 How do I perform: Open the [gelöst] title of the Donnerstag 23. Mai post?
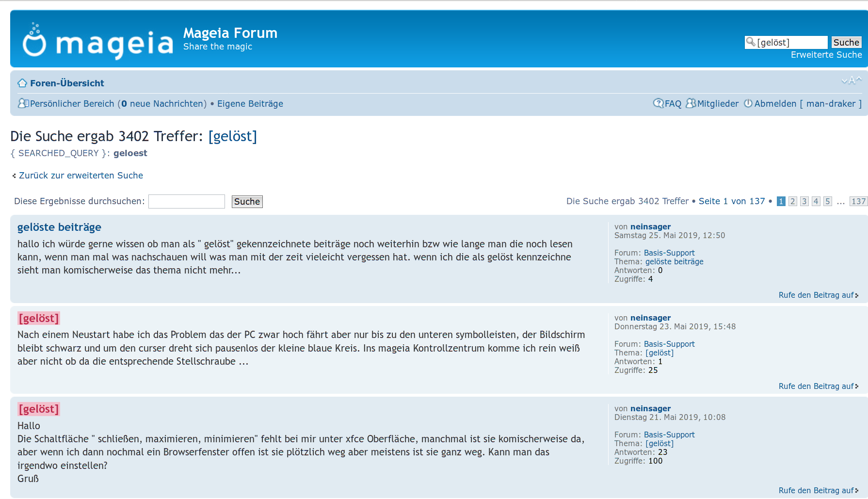tap(39, 318)
